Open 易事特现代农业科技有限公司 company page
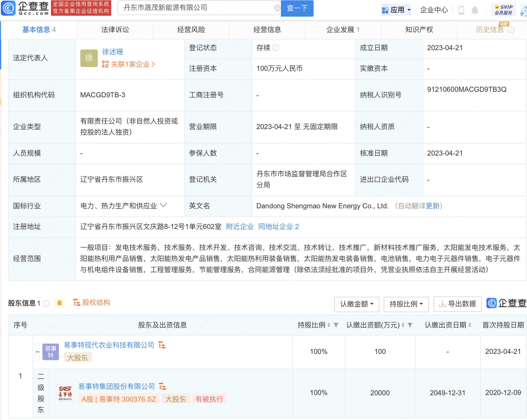The height and width of the screenshot is (420, 527). coord(109,345)
